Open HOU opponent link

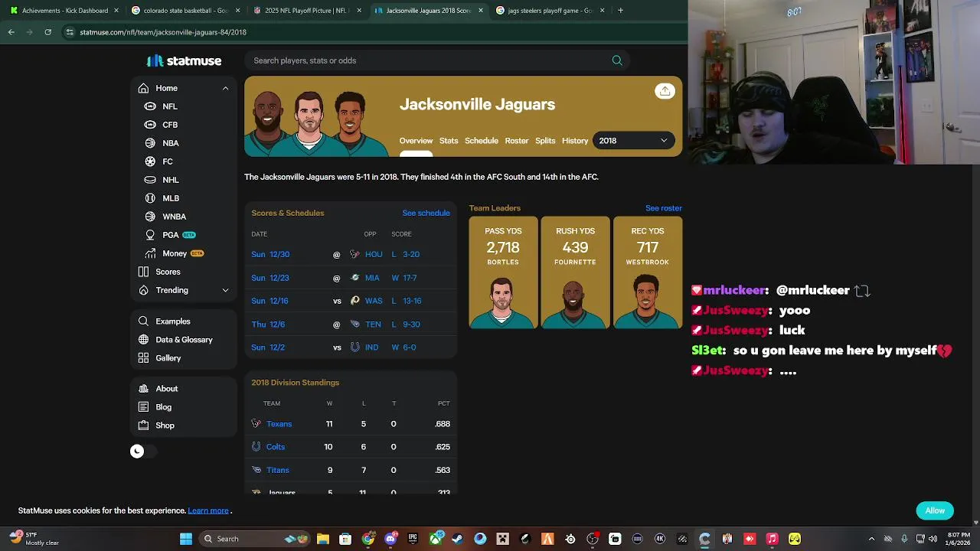pos(374,254)
